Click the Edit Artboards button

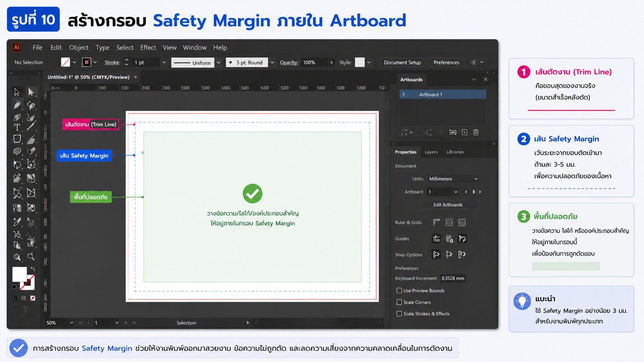[x=449, y=205]
